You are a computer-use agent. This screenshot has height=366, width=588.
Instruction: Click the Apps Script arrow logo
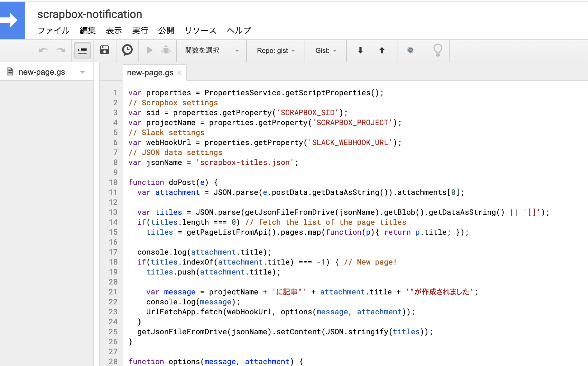pyautogui.click(x=12, y=20)
